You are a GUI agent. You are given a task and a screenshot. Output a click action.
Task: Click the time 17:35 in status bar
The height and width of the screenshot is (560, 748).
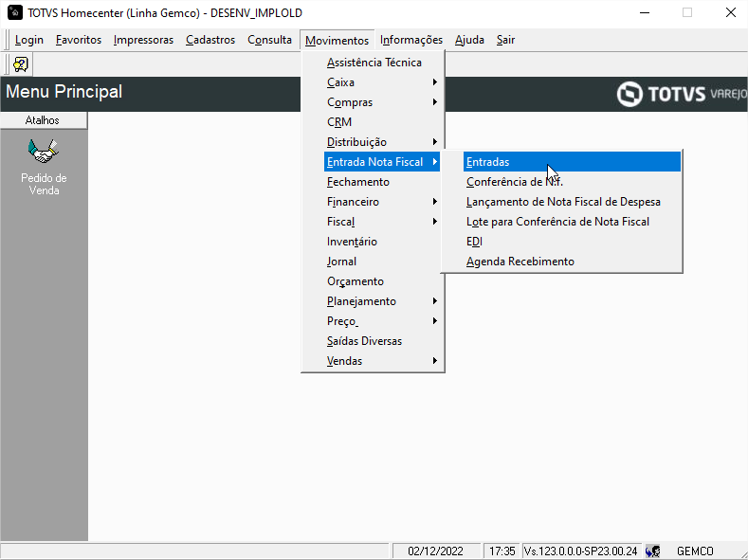coord(502,551)
